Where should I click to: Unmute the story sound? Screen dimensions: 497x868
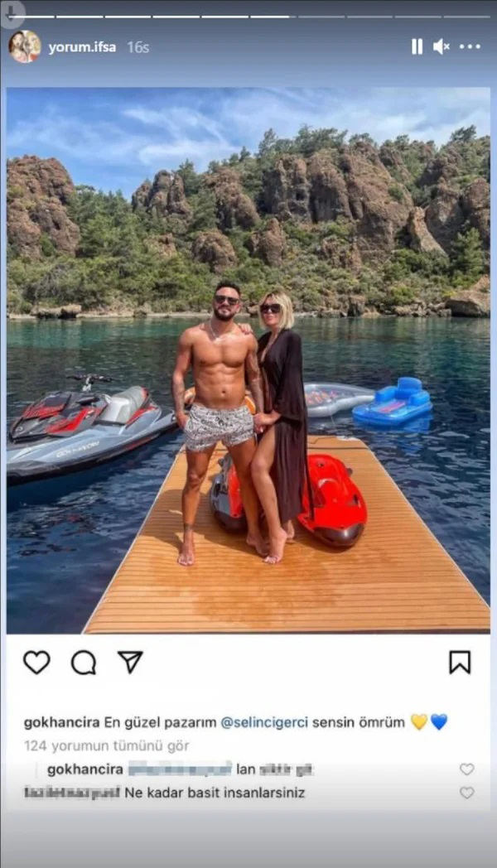442,47
